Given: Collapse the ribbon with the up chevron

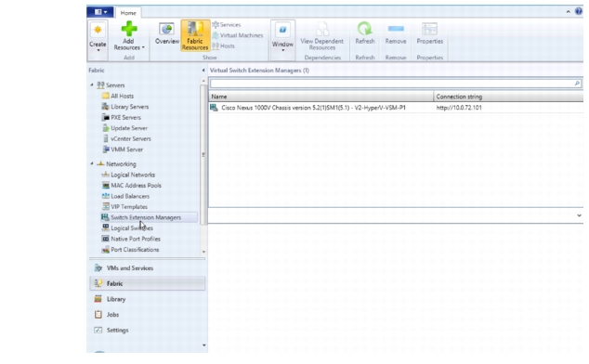Looking at the screenshot, I should coord(568,12).
